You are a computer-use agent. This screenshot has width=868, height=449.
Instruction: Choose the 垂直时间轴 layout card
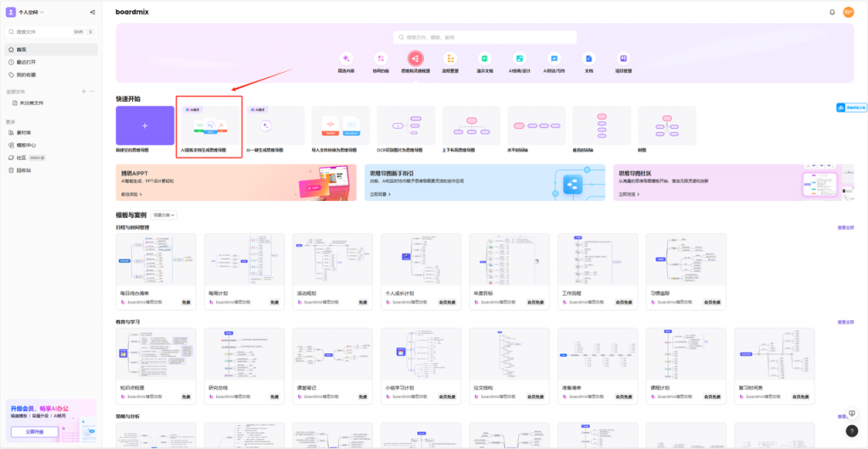603,125
